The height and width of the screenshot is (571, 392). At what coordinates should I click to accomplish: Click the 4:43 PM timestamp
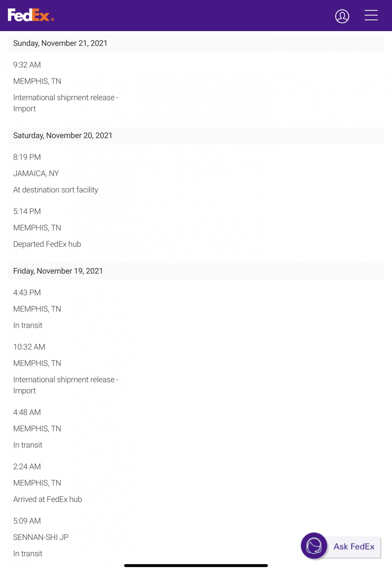click(x=27, y=293)
